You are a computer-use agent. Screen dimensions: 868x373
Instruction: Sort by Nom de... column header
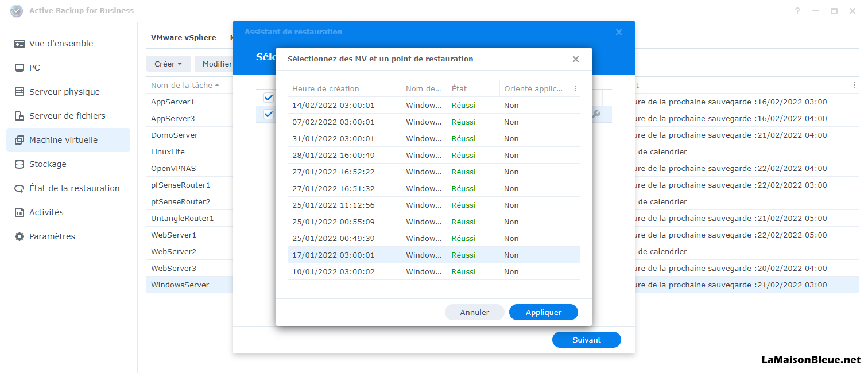click(424, 88)
